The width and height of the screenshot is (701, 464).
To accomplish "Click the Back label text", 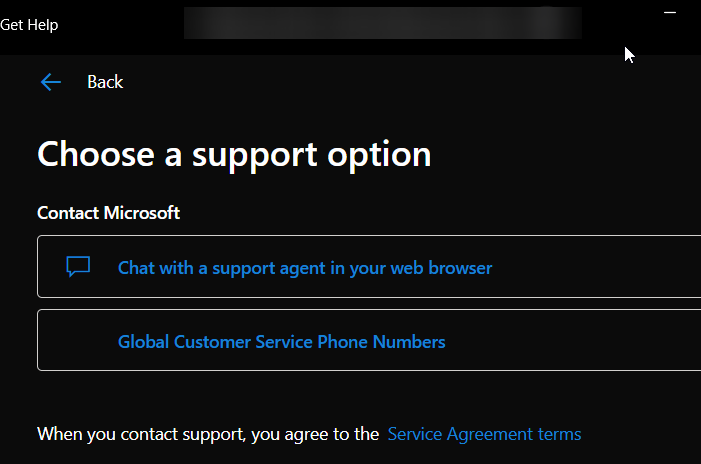I will click(x=105, y=82).
